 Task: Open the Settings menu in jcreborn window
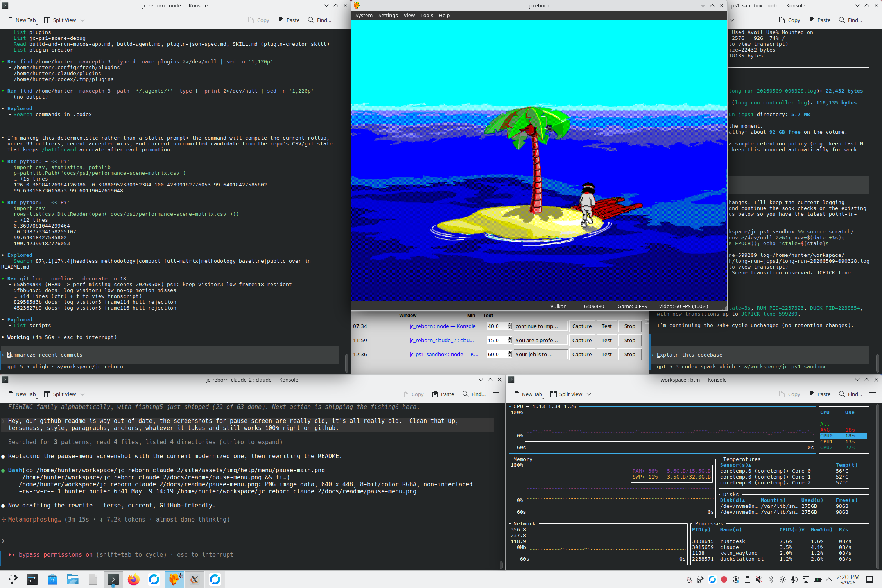point(388,16)
